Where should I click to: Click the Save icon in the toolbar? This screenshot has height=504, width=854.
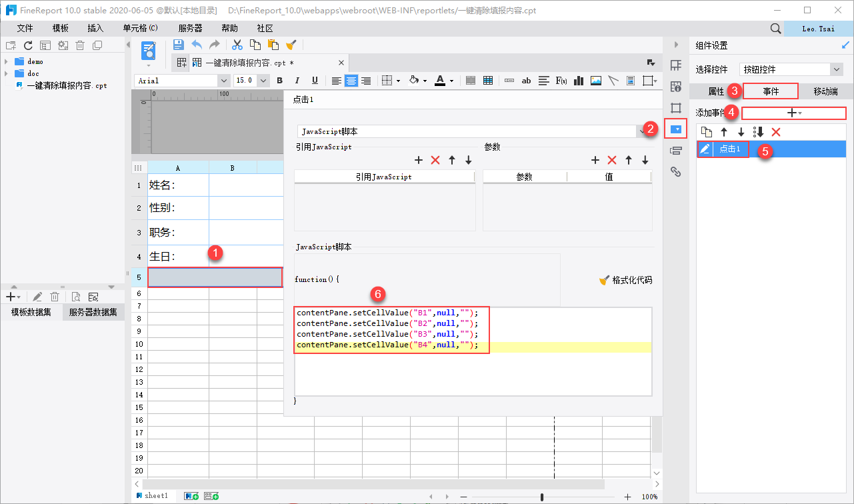pos(178,45)
